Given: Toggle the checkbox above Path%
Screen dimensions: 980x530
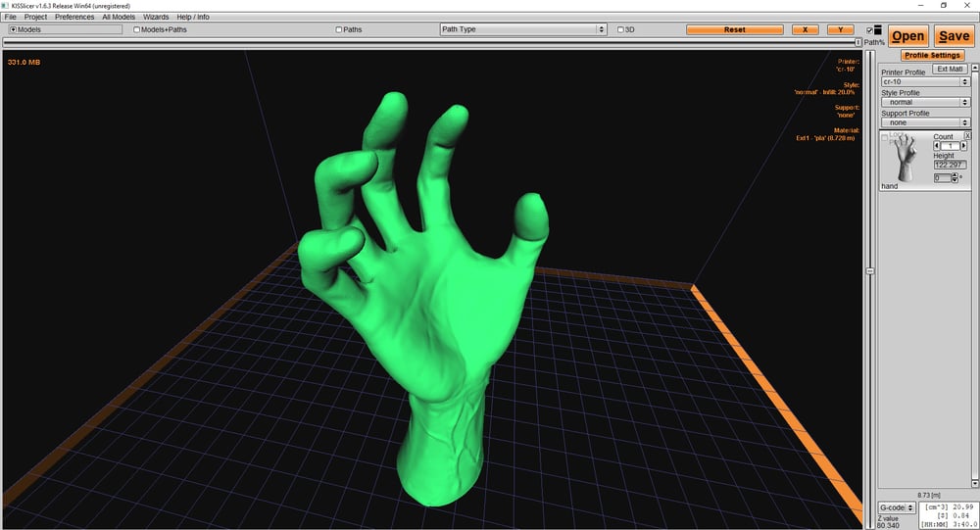Looking at the screenshot, I should (869, 30).
